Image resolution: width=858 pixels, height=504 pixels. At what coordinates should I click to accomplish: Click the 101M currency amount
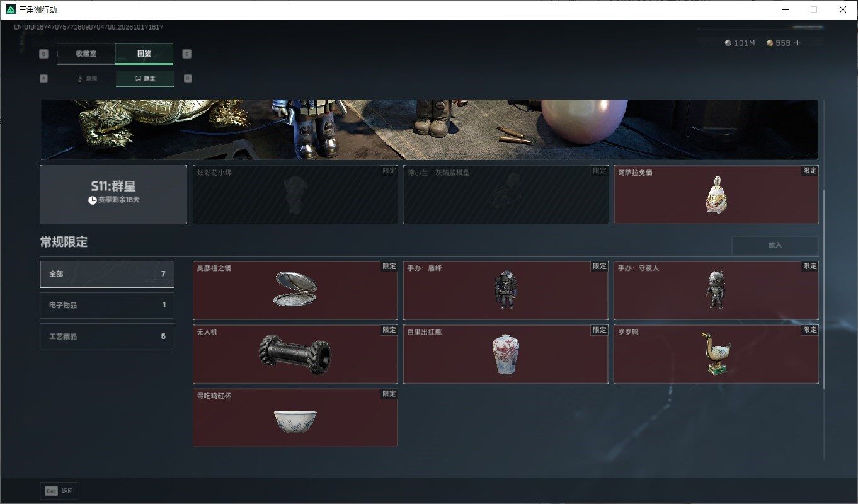pyautogui.click(x=744, y=43)
